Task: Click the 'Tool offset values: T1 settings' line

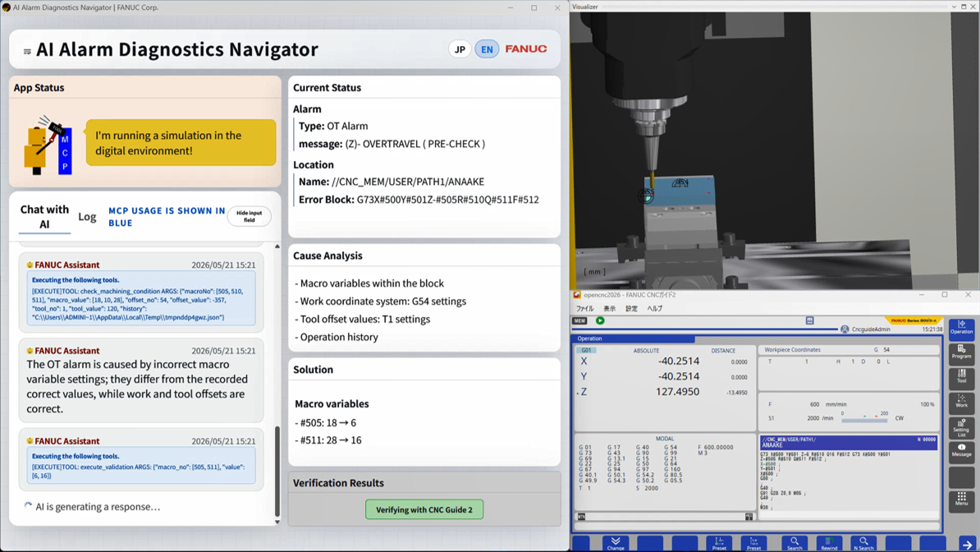Action: tap(363, 320)
